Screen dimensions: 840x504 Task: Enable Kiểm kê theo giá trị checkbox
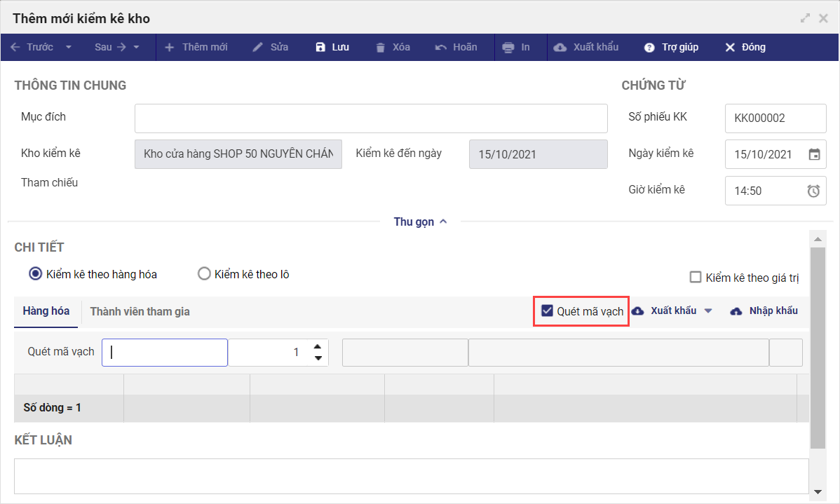pos(696,278)
